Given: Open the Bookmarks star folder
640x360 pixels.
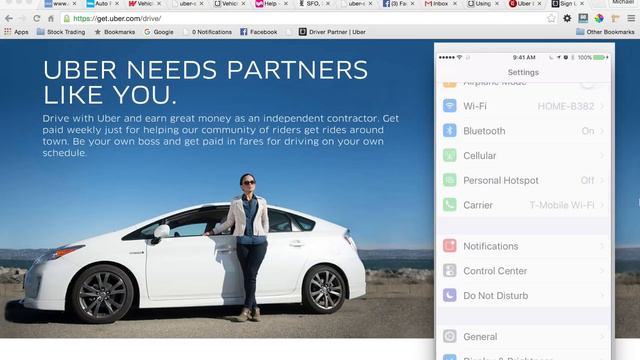Looking at the screenshot, I should 115,32.
